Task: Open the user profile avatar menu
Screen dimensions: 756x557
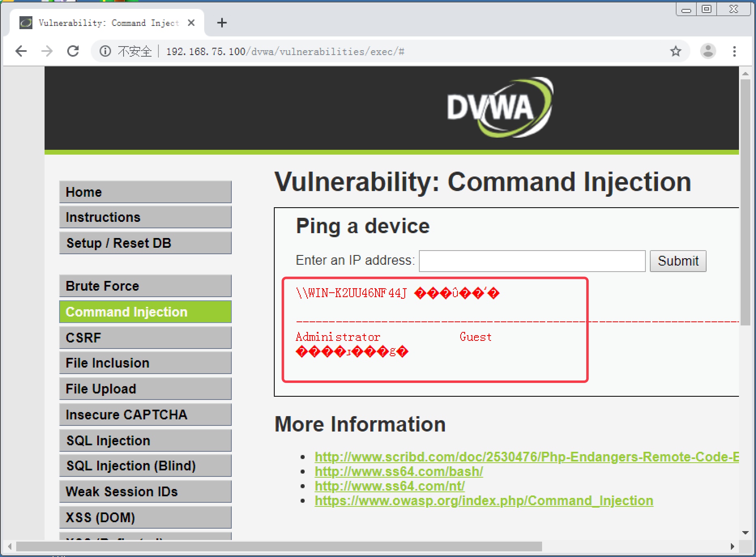Action: pyautogui.click(x=708, y=51)
